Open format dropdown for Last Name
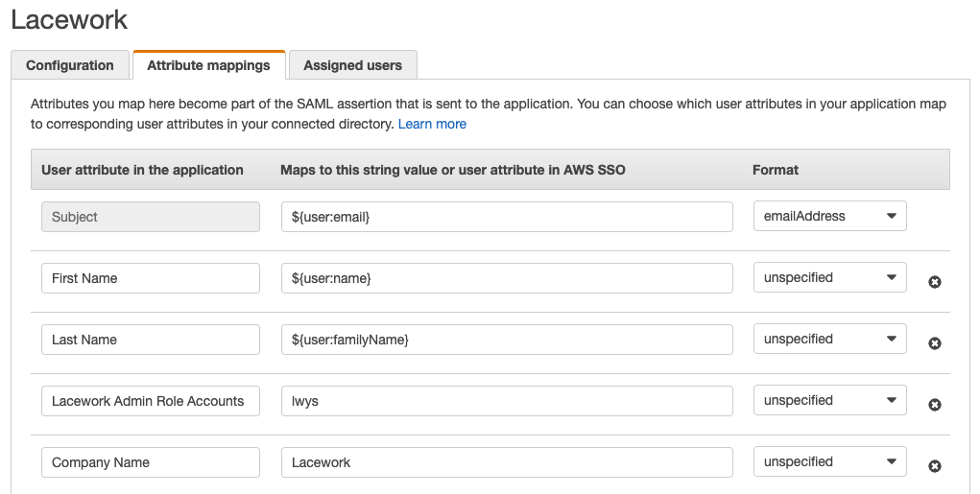The width and height of the screenshot is (980, 494). click(x=830, y=340)
